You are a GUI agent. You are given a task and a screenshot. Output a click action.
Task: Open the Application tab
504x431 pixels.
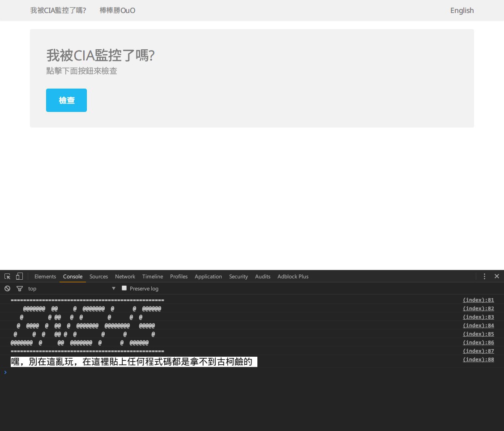point(208,277)
